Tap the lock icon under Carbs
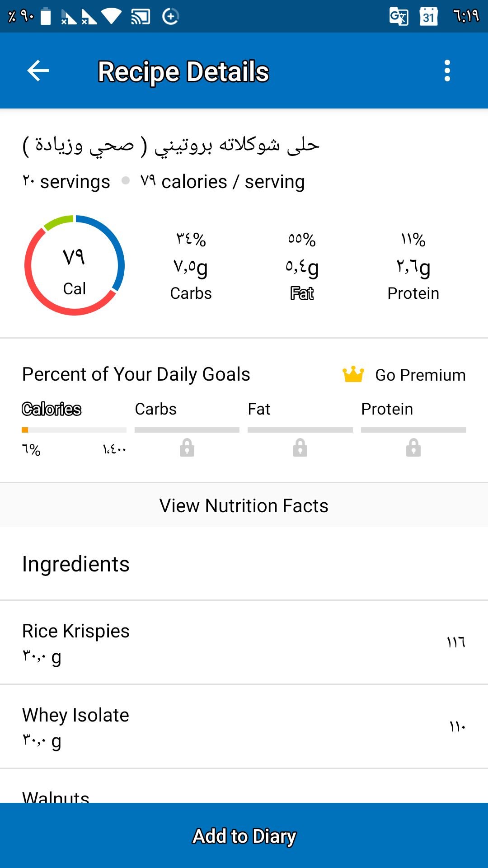Image resolution: width=488 pixels, height=868 pixels. click(187, 448)
